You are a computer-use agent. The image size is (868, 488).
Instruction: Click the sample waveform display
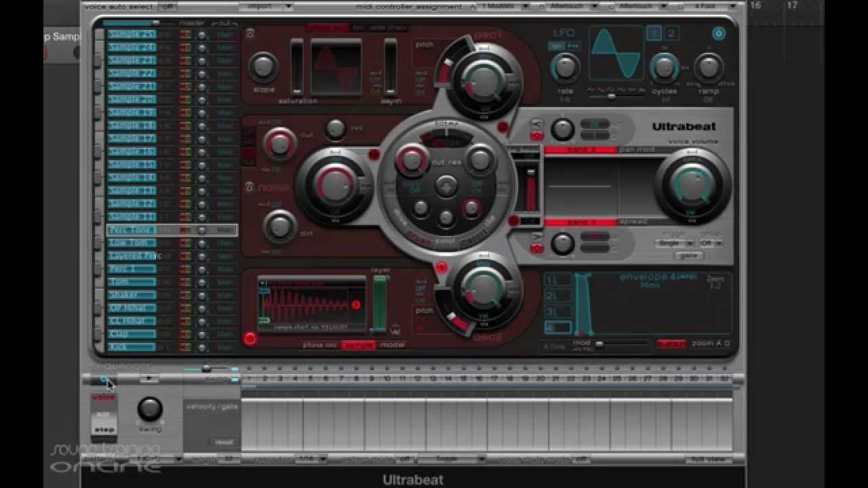pyautogui.click(x=311, y=304)
